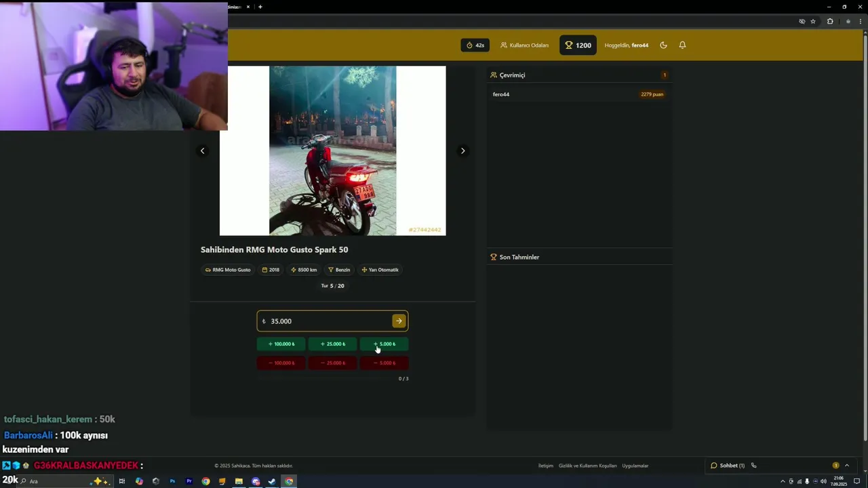Bookmark this page with the star icon
This screenshot has height=488, width=868.
[x=813, y=22]
